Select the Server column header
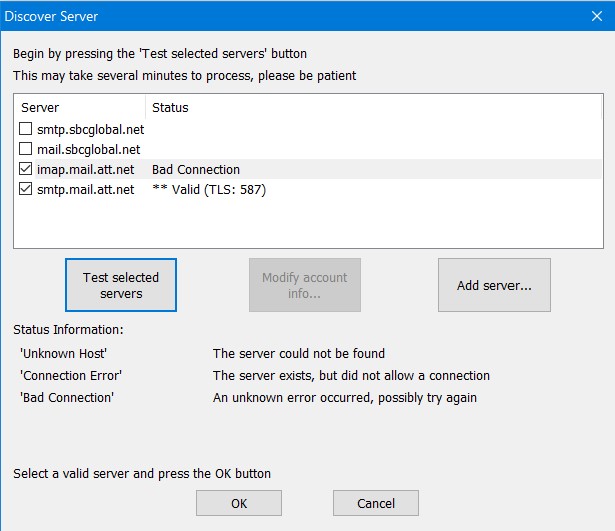The height and width of the screenshot is (531, 615). click(x=80, y=107)
